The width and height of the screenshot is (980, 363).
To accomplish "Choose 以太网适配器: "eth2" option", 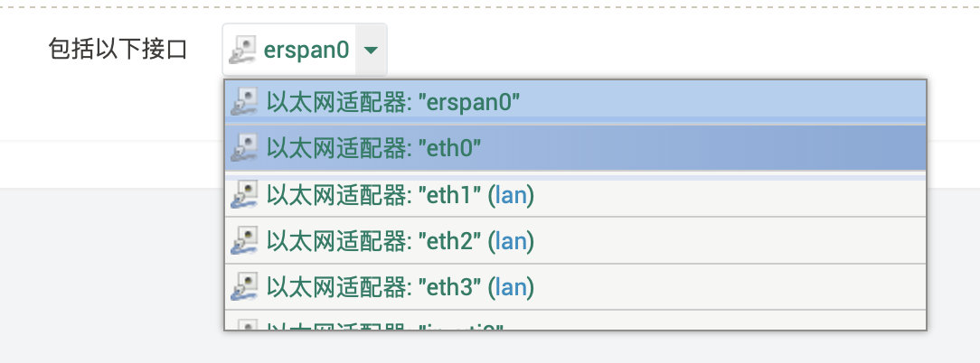I will coord(372,241).
